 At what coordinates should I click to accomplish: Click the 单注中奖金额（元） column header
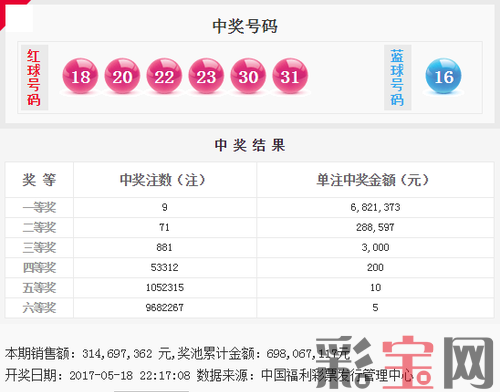click(373, 180)
